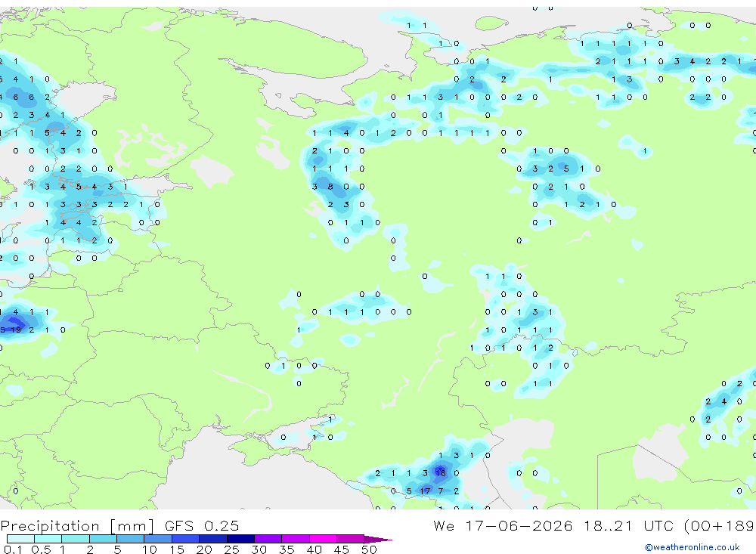This screenshot has width=756, height=554.
Task: Click the 45–50 mm legend color box
Action: click(351, 539)
